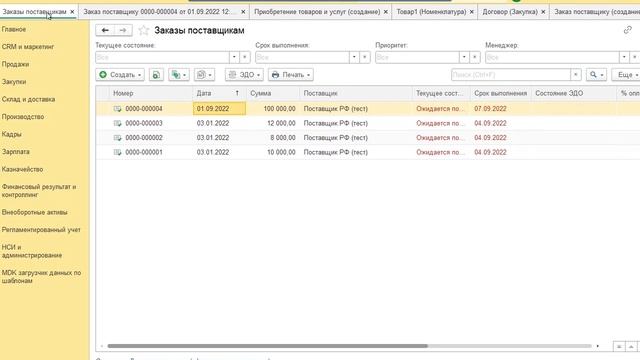Open the Казначейство section
The image size is (640, 360).
point(22,169)
